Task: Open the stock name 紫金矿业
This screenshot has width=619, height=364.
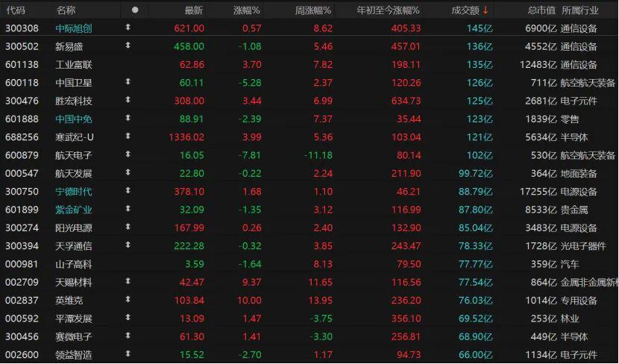Action: [x=75, y=210]
